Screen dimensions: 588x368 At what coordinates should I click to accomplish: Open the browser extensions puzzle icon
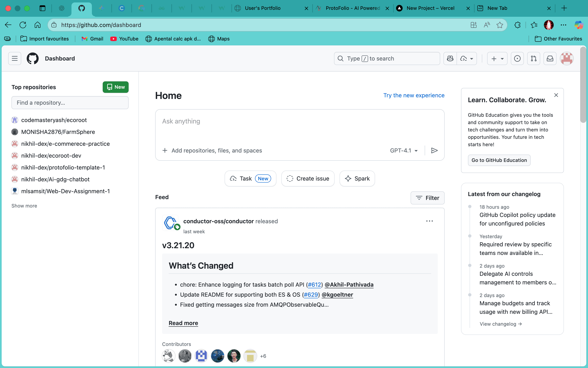coord(518,25)
